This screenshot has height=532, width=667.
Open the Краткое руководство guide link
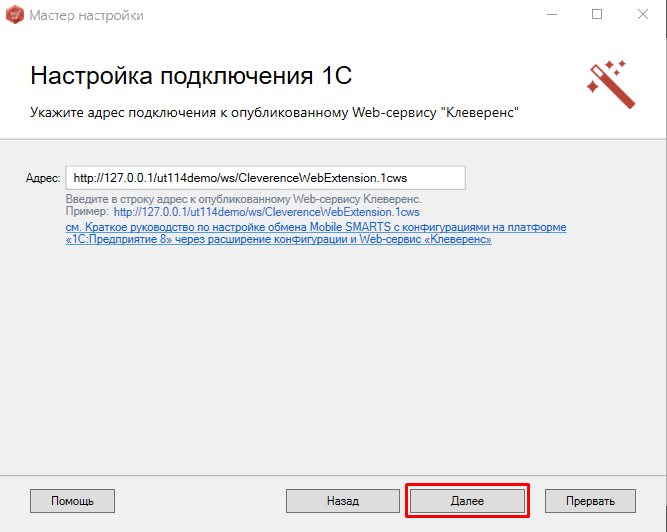click(x=316, y=233)
